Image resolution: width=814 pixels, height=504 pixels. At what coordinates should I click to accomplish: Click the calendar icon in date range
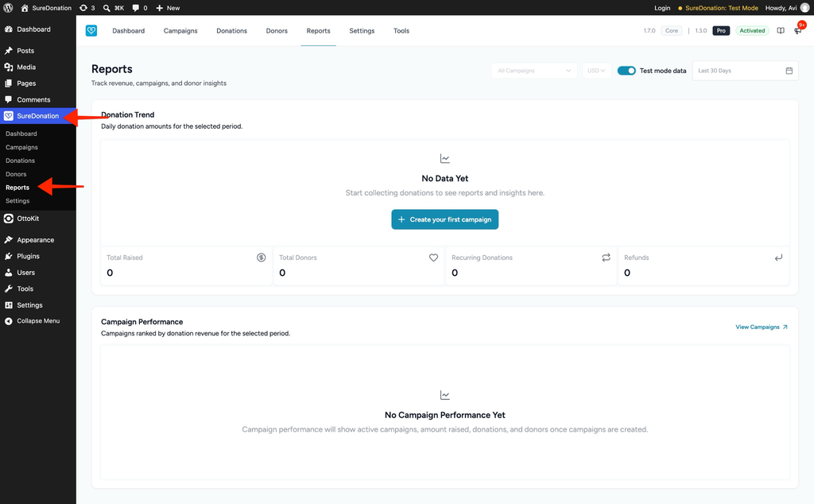tap(789, 71)
